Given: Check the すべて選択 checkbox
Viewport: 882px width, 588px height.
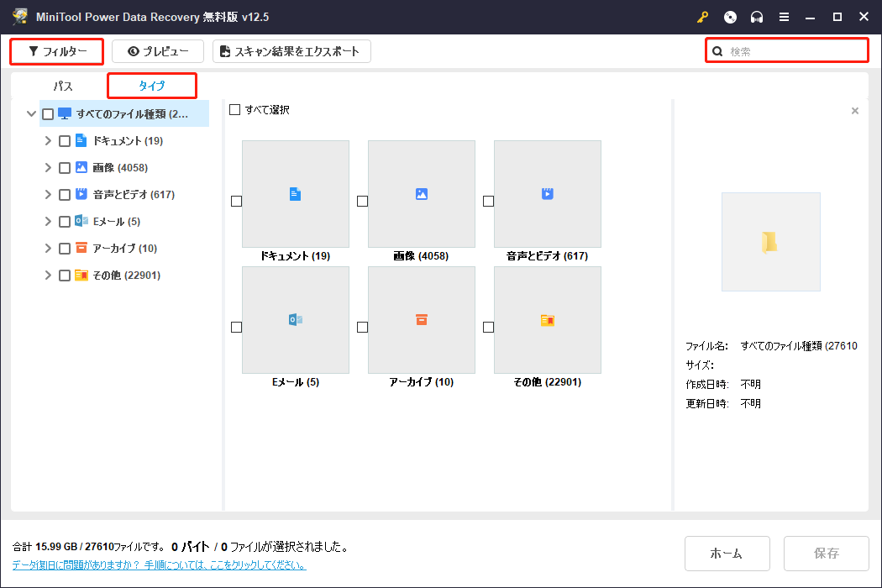Looking at the screenshot, I should (x=234, y=110).
